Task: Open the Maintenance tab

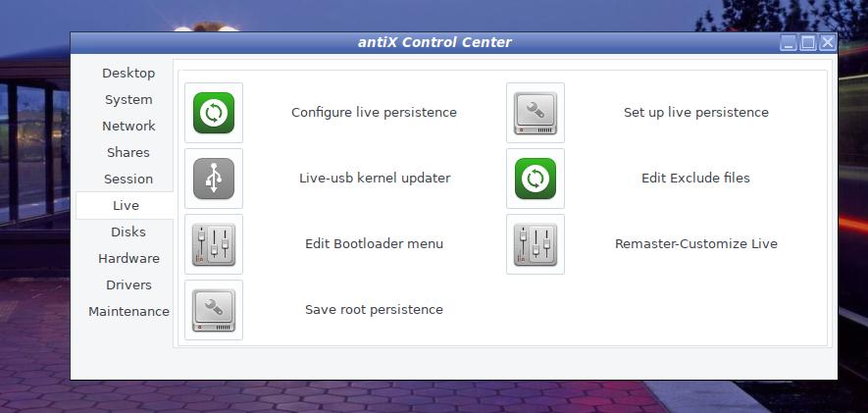Action: click(128, 312)
